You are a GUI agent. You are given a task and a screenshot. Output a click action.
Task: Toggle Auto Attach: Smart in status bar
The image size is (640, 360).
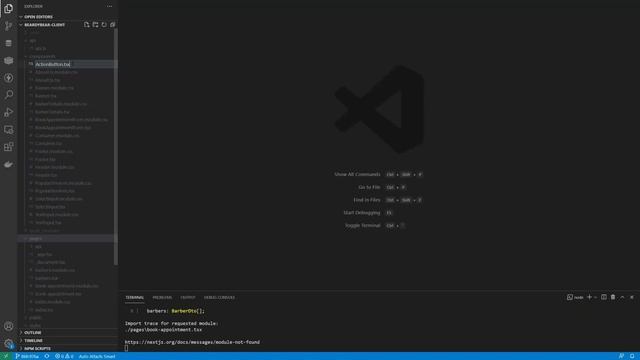coord(97,356)
